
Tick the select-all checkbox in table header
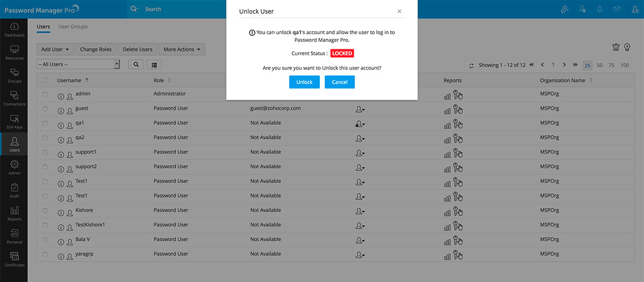45,80
